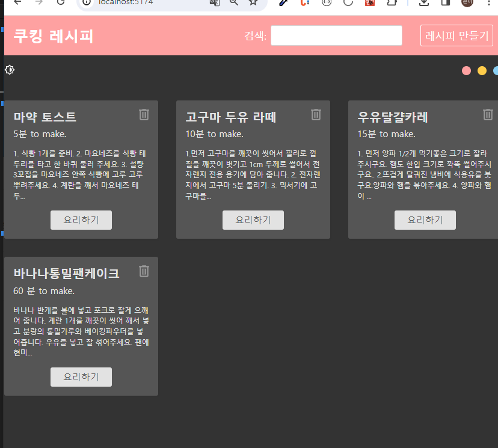
Task: Click 요리하기 for 고구마 두유 라떼
Action: (253, 220)
